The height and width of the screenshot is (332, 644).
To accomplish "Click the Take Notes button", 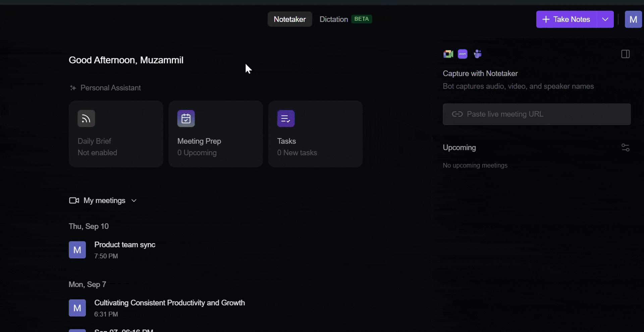I will 566,19.
